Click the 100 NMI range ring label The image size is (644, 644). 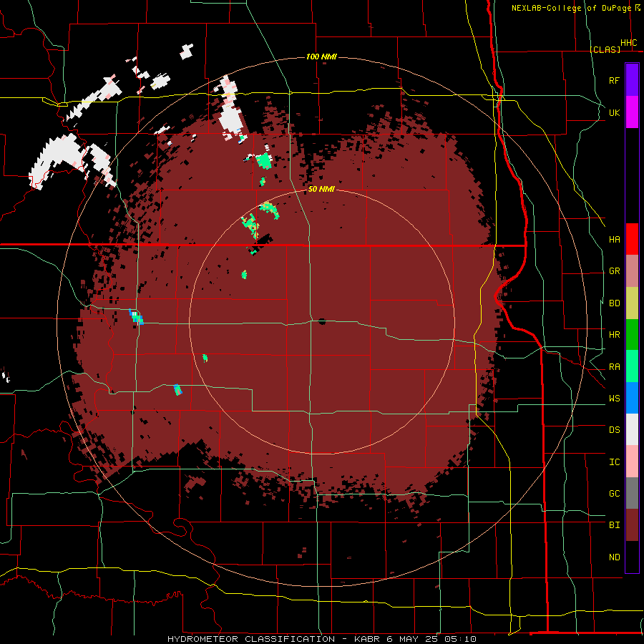coord(321,57)
